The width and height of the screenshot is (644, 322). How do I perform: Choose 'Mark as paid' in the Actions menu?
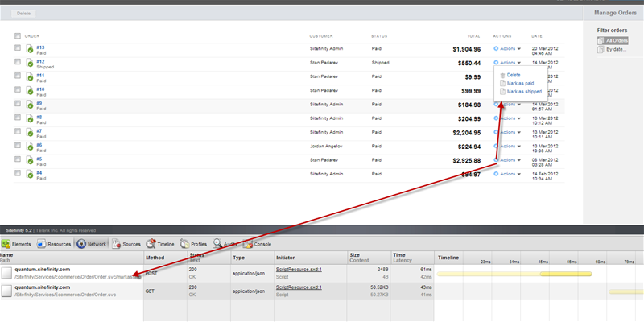519,83
